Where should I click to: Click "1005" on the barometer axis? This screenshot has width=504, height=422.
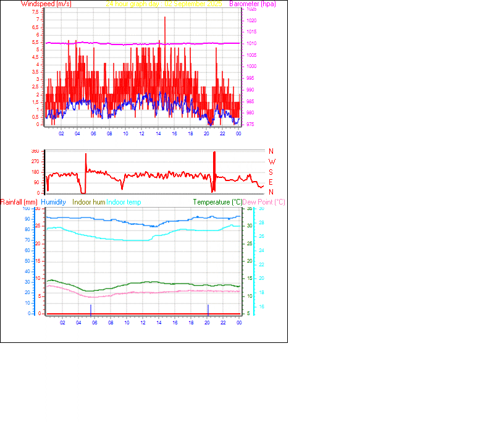click(251, 55)
